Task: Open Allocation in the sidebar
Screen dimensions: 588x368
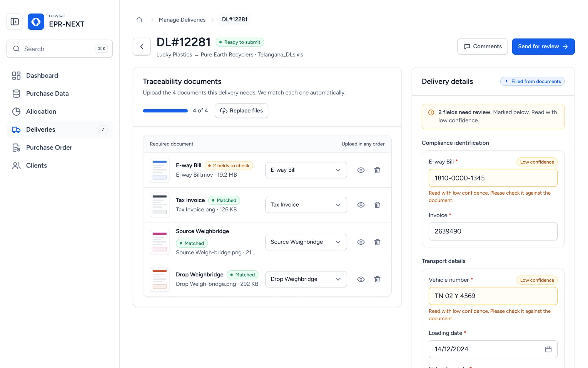Action: (x=60, y=112)
